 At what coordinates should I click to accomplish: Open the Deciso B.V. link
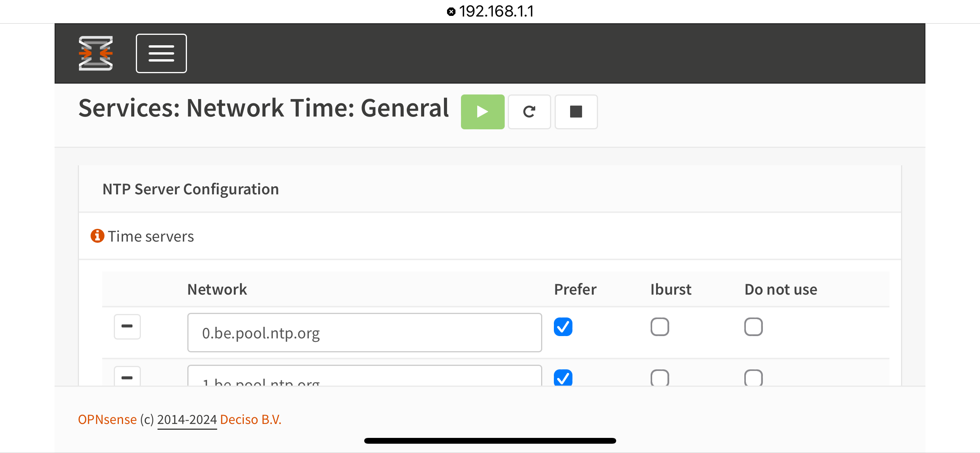[250, 419]
